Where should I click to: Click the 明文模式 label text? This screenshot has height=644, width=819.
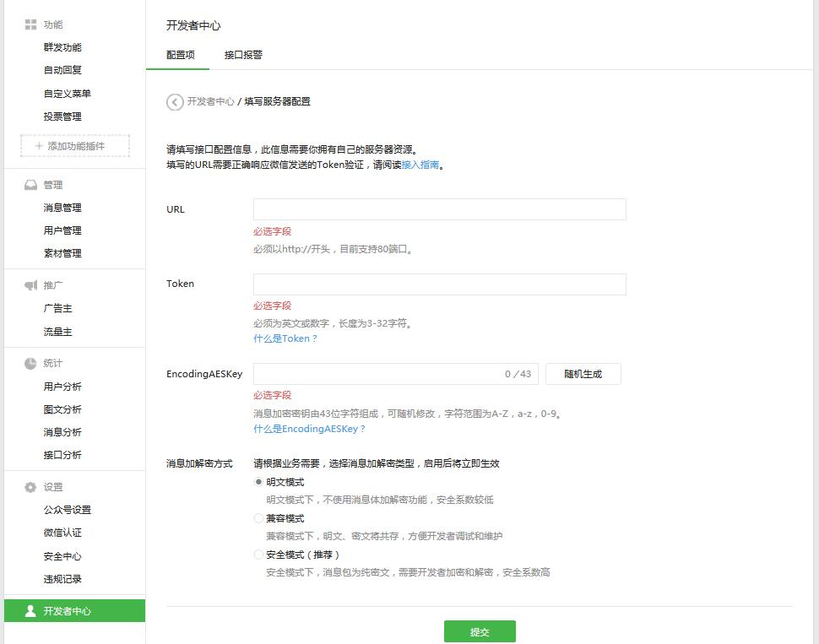[285, 482]
